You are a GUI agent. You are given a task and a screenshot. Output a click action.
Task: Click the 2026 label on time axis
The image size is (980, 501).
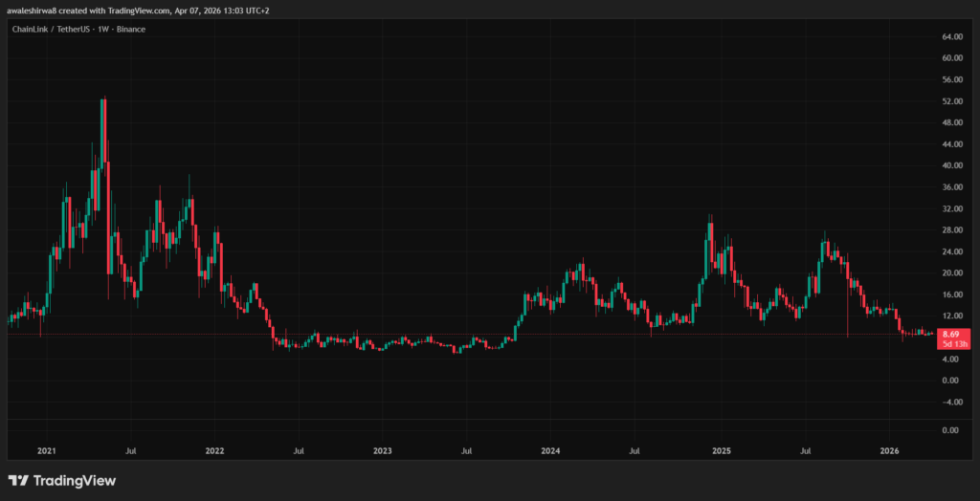tap(889, 449)
